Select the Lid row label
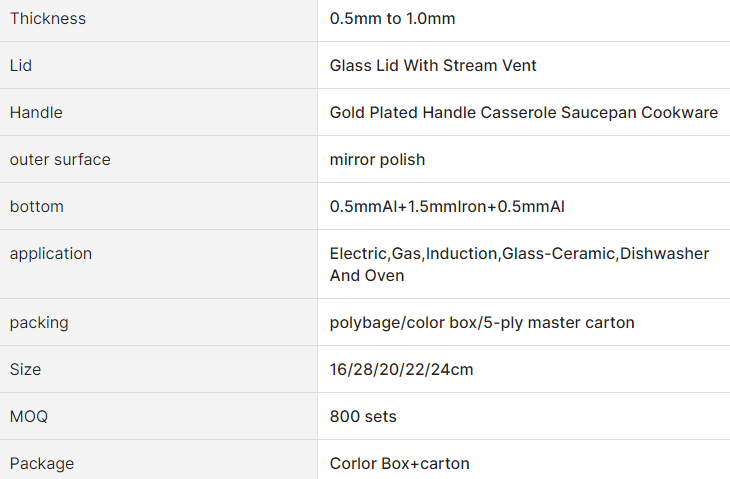730x479 pixels. (x=21, y=66)
